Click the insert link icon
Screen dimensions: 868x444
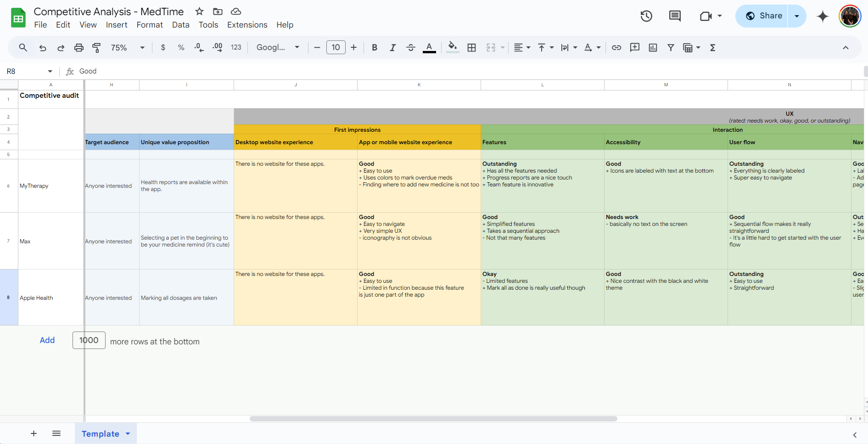616,48
